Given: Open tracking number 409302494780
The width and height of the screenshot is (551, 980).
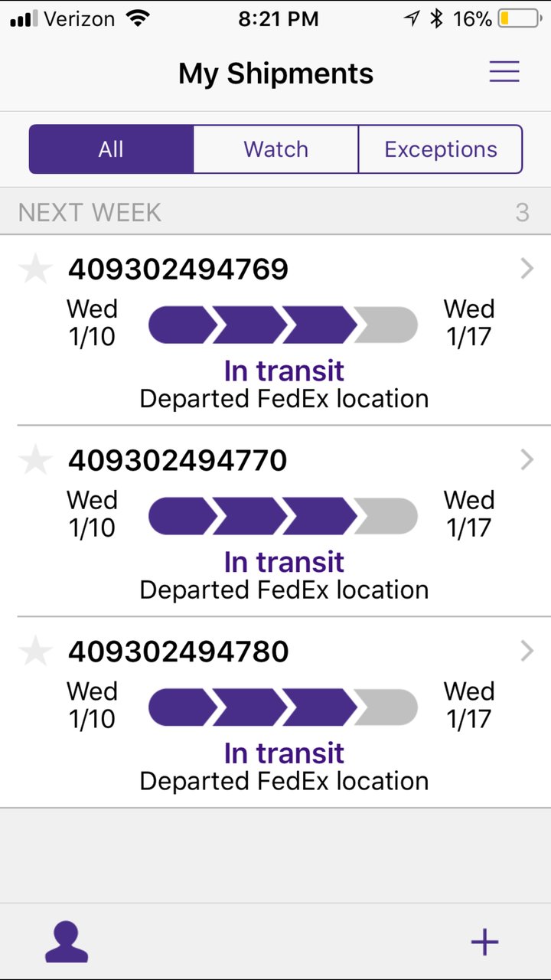Looking at the screenshot, I should pyautogui.click(x=178, y=652).
